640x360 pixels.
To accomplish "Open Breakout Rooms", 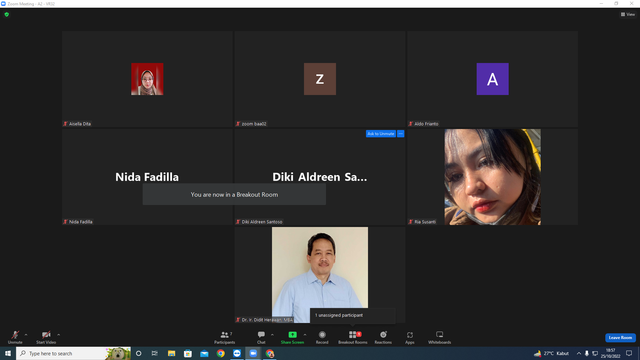I will pos(353,337).
